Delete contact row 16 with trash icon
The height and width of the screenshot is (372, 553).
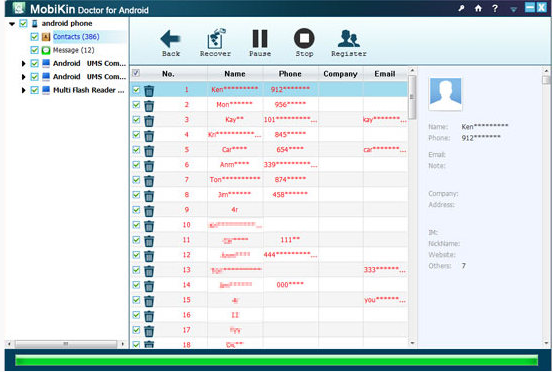[x=149, y=316]
